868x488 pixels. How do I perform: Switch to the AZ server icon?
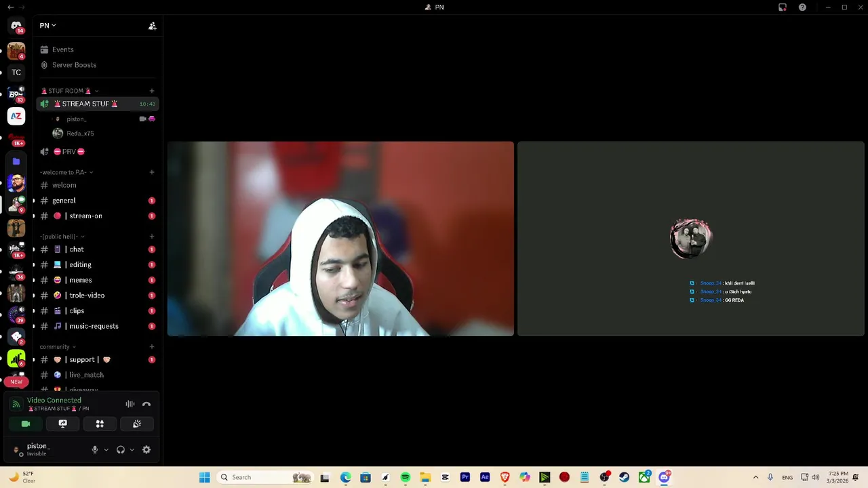(16, 117)
